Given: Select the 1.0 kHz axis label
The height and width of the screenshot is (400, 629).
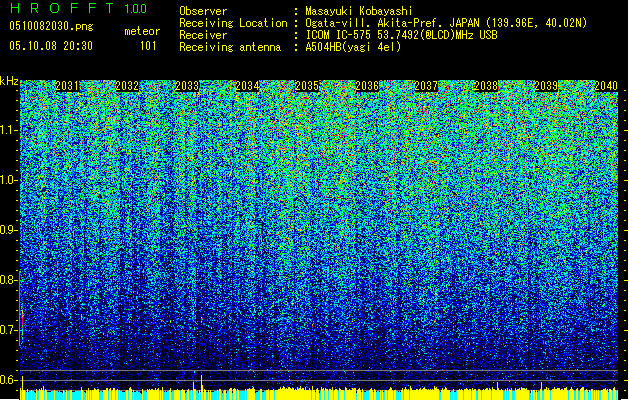Looking at the screenshot, I should click(x=9, y=180).
